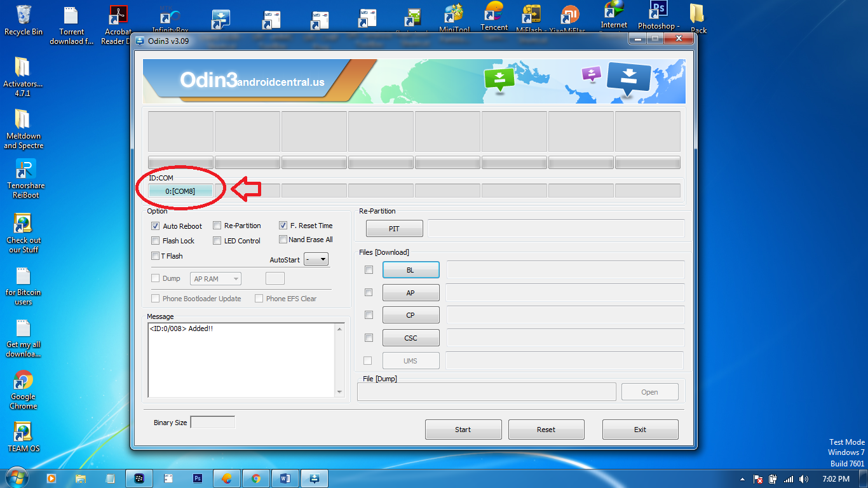Click the Show desktop strip beside the clock
Viewport: 868px width, 488px height.
pos(864,478)
